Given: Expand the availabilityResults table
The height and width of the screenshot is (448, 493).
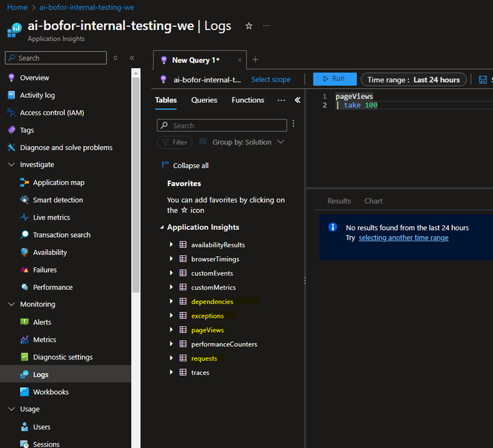Looking at the screenshot, I should [171, 244].
